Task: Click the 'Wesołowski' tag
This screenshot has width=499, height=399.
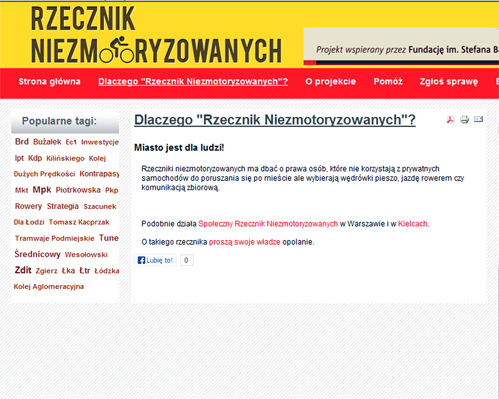Action: (86, 255)
